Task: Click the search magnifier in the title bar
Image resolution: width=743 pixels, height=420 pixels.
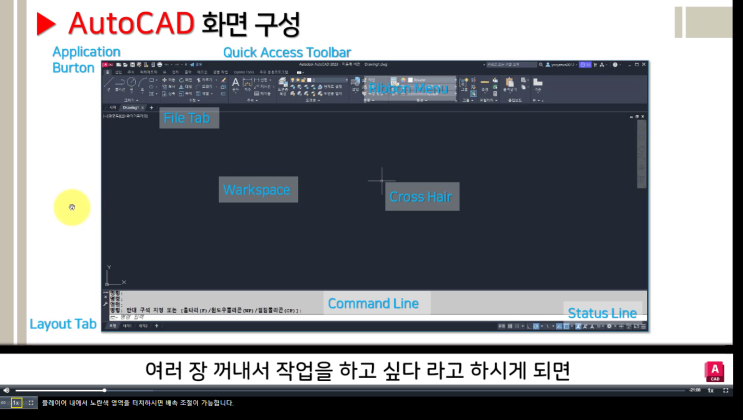Action: [x=541, y=64]
